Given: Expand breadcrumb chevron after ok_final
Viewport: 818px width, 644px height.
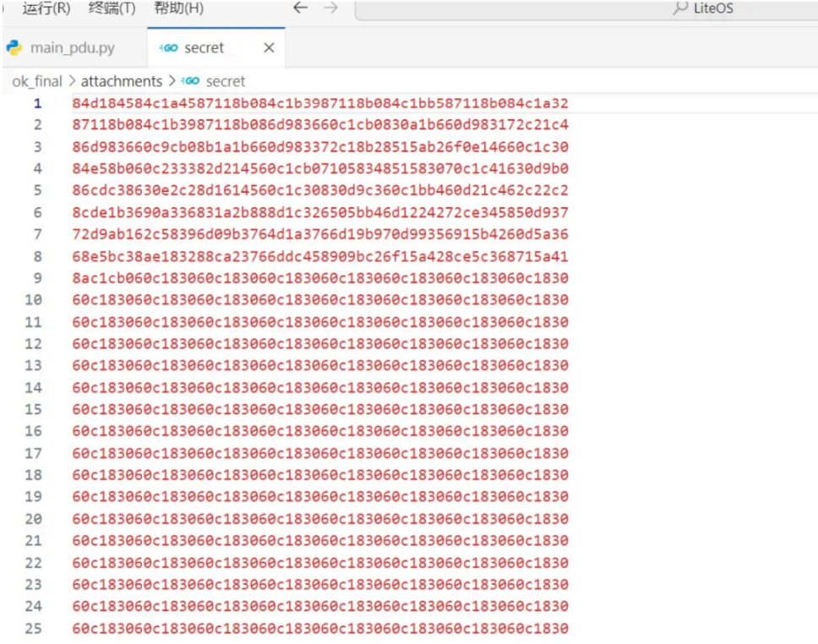Looking at the screenshot, I should (72, 81).
